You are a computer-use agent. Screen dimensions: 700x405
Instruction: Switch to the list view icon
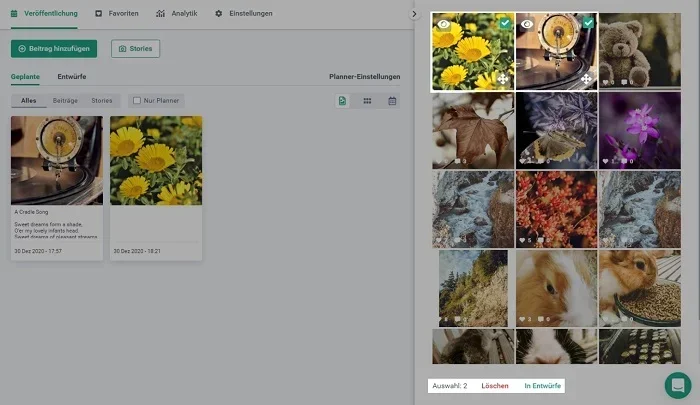342,101
